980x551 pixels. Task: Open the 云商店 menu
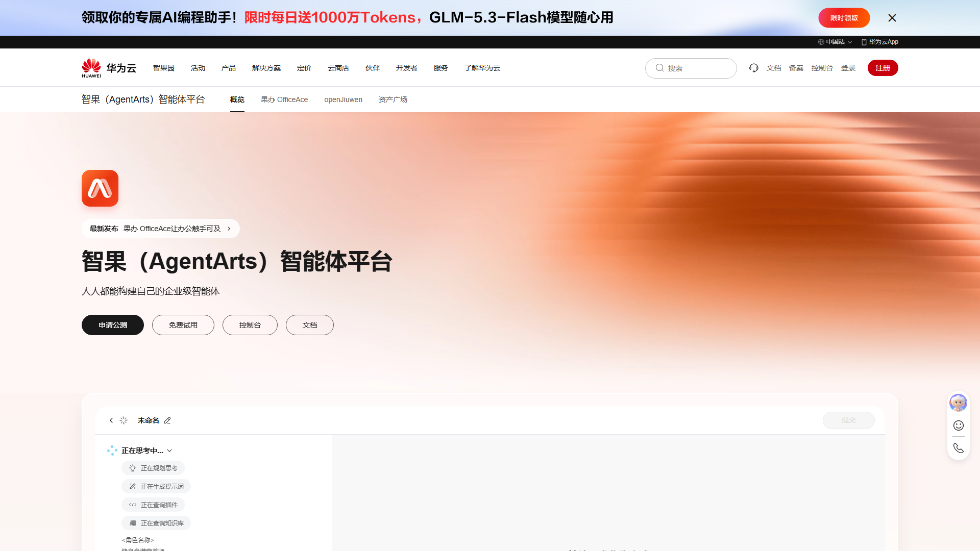[338, 68]
